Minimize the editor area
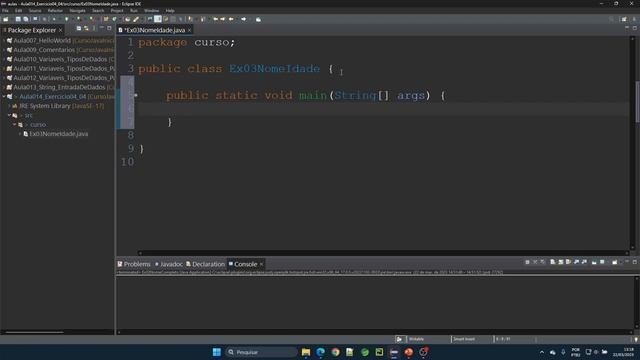640x360 pixels. point(627,28)
